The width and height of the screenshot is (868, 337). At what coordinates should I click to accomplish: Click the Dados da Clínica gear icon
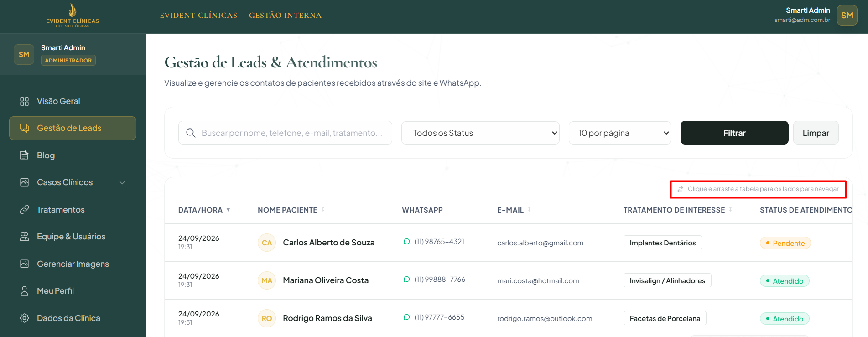[24, 318]
